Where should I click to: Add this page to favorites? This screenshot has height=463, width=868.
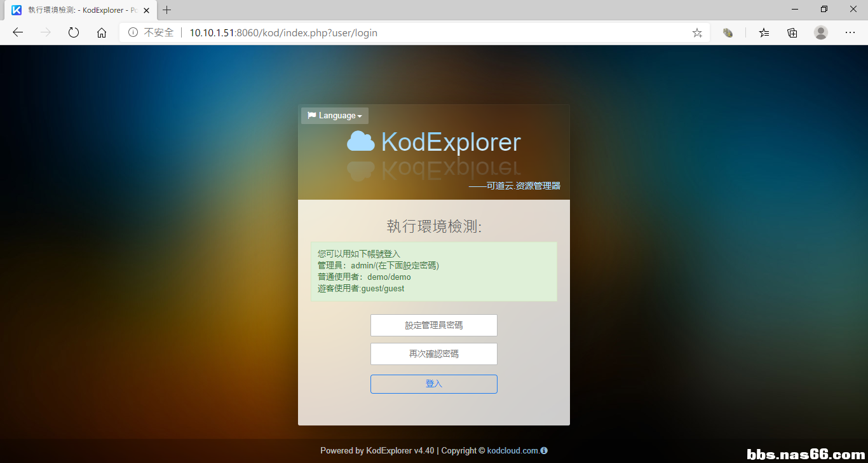point(697,32)
